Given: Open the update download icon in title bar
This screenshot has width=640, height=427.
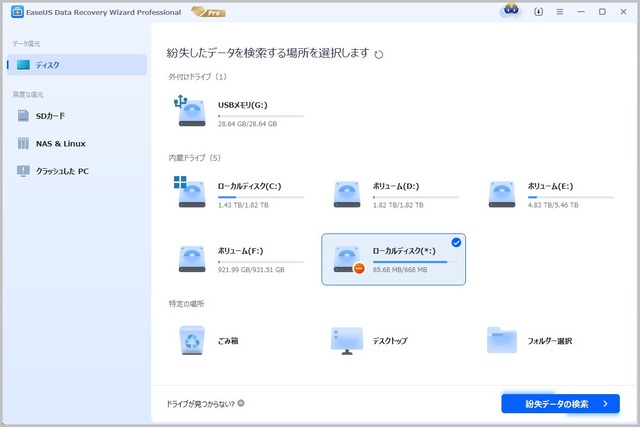Looking at the screenshot, I should pyautogui.click(x=538, y=12).
